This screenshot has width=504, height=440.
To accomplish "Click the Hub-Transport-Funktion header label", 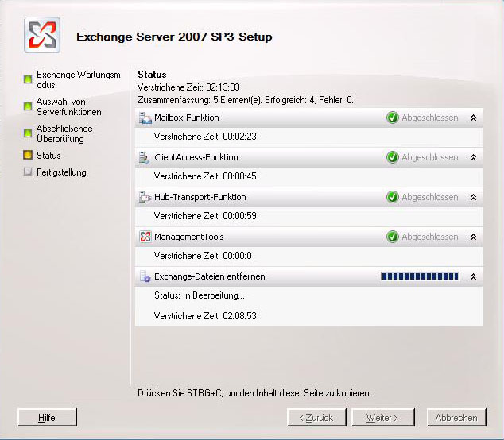I will point(200,197).
